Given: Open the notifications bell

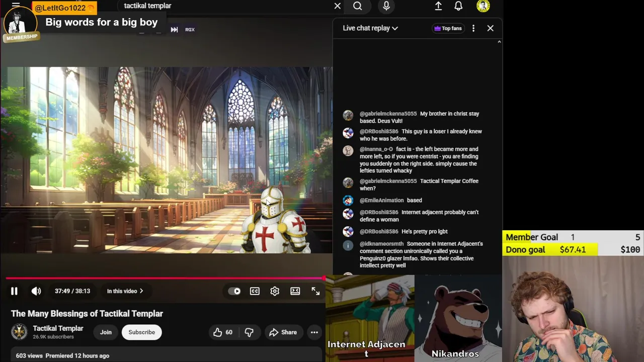Looking at the screenshot, I should tap(458, 6).
